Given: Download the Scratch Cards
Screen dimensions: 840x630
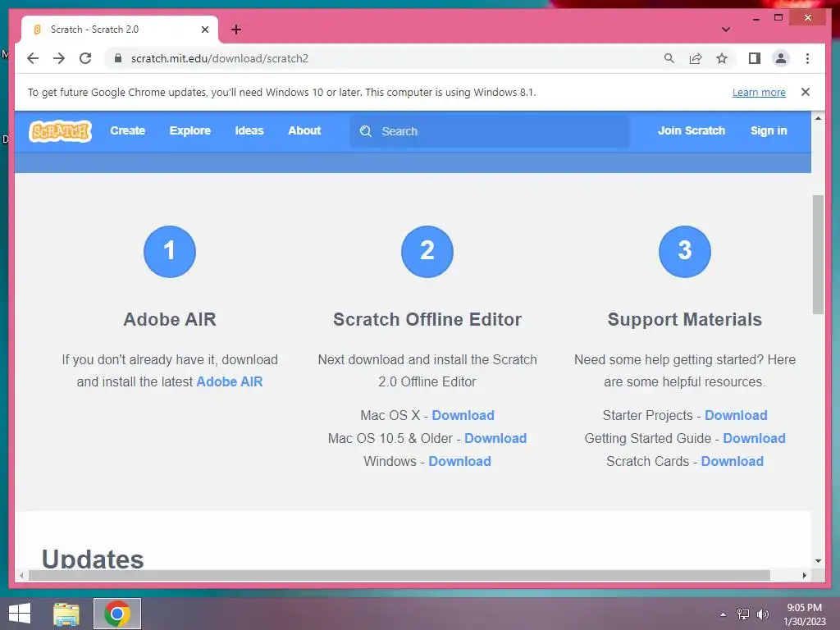Looking at the screenshot, I should coord(733,462).
